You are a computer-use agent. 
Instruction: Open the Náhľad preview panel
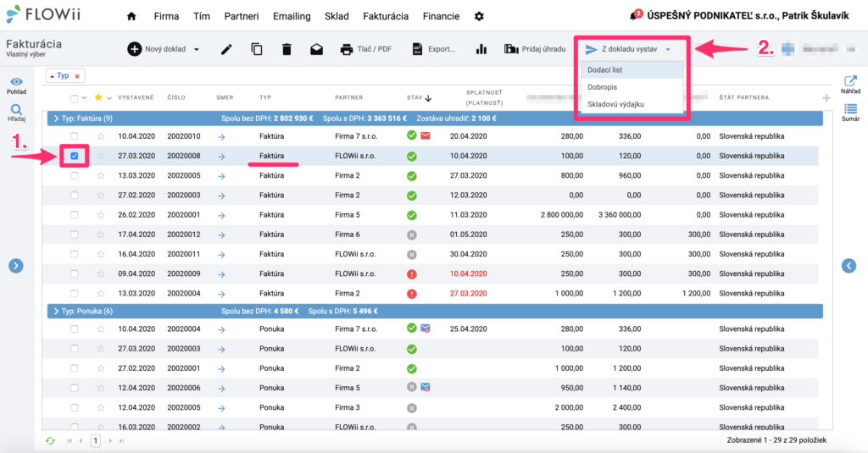850,85
